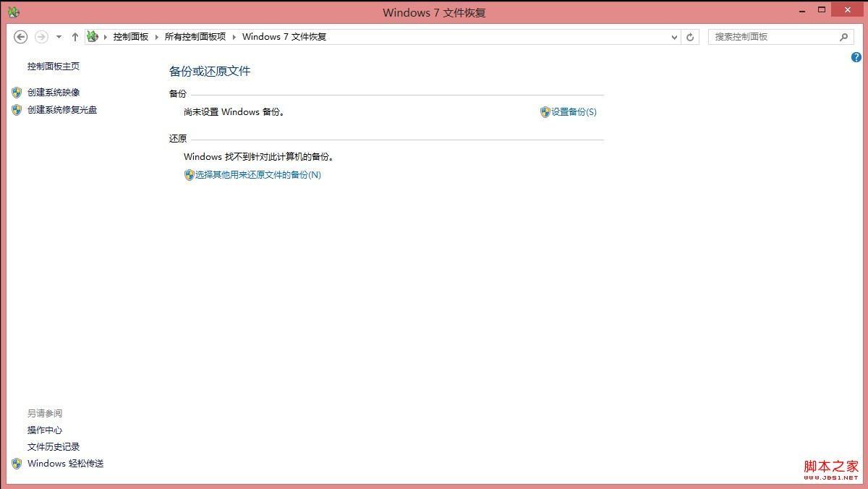Click 选择其他用来还原文件的备份(N) link
Viewport: 868px width, 489px height.
(258, 175)
